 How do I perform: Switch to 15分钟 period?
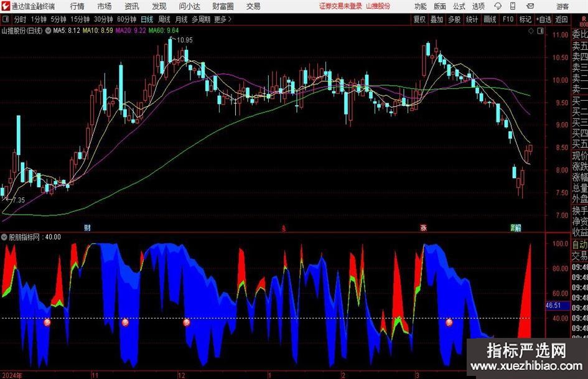[80, 19]
